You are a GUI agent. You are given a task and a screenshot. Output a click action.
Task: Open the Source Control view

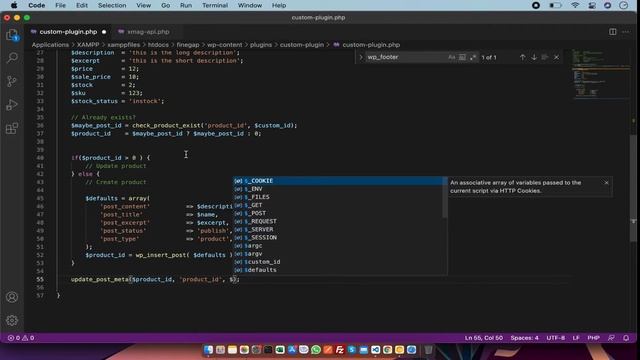pyautogui.click(x=12, y=81)
